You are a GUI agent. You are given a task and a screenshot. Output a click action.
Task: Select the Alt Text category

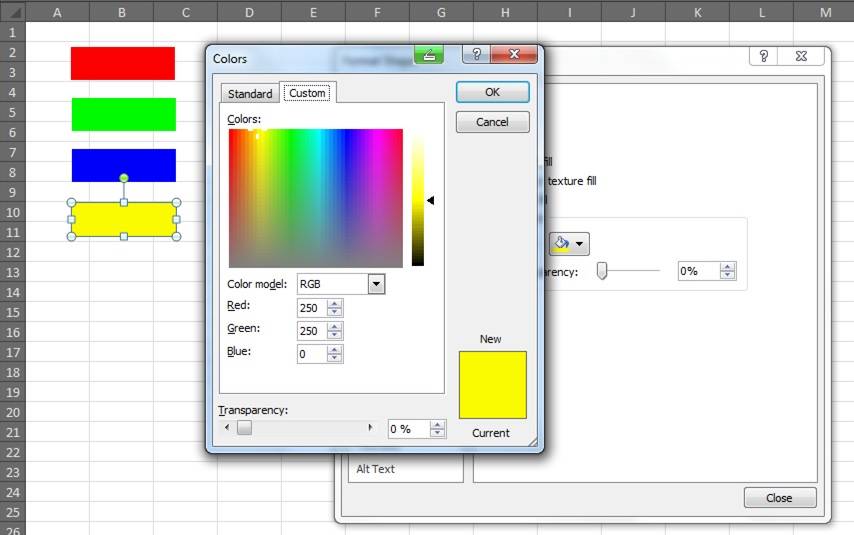point(375,469)
